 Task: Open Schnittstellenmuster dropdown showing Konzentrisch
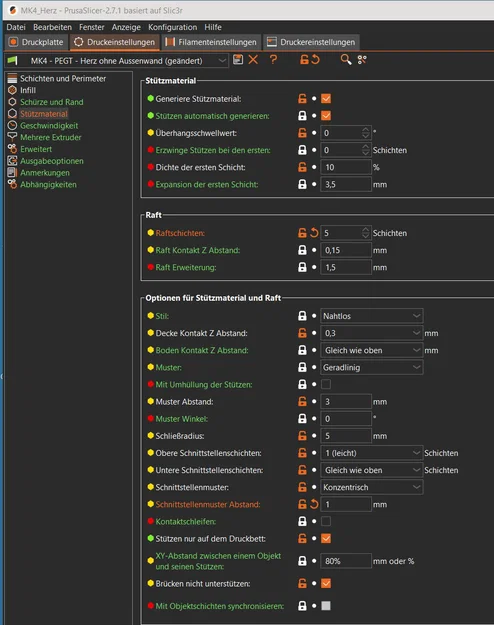click(372, 487)
